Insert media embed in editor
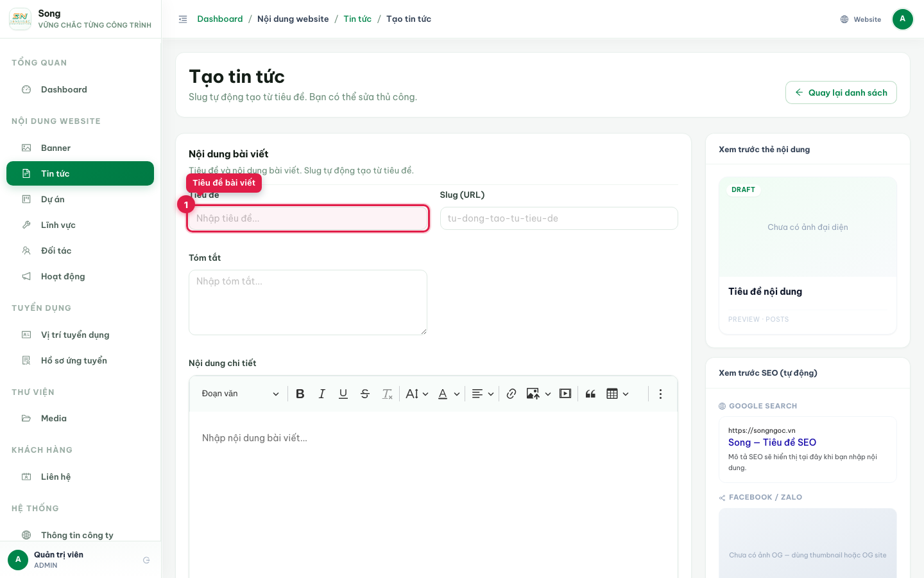The width and height of the screenshot is (924, 578). [x=565, y=394]
